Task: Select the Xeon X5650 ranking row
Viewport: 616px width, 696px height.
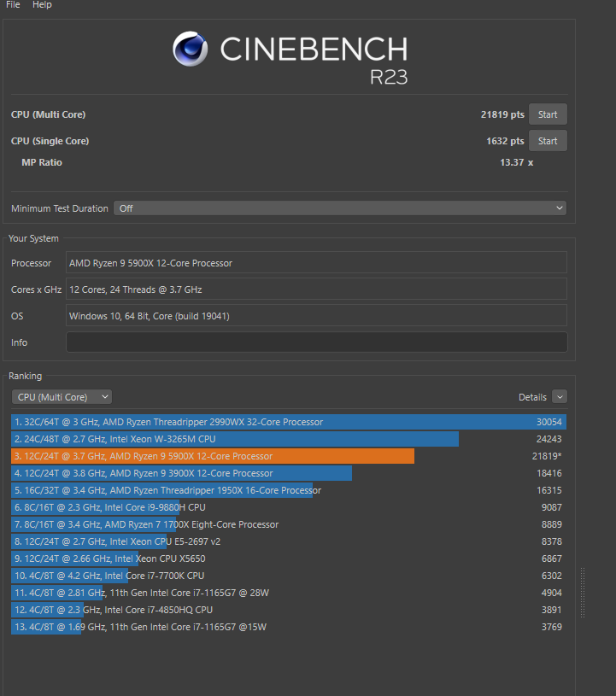Action: click(x=289, y=559)
